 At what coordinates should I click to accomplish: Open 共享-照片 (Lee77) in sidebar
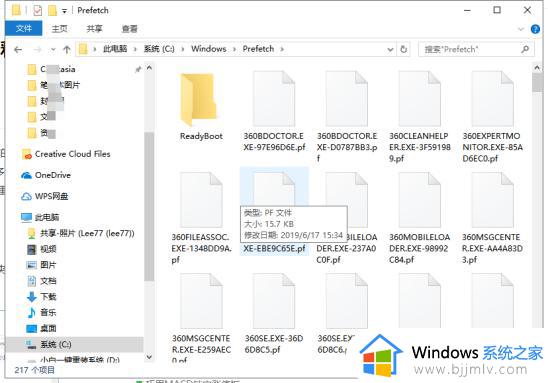tap(81, 233)
